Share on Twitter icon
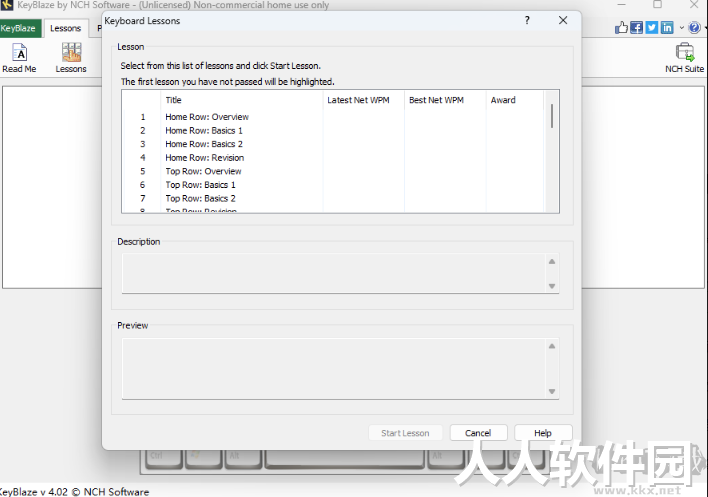This screenshot has width=708, height=497. pos(652,28)
